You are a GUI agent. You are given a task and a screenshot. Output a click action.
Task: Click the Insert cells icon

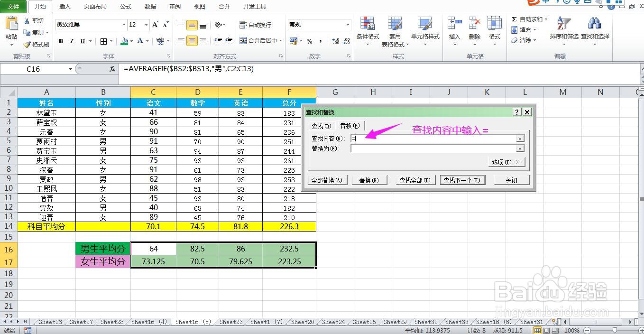(x=454, y=23)
